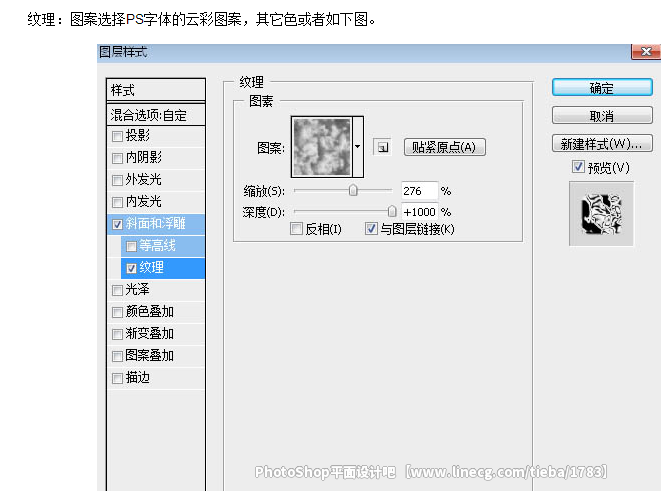The image size is (663, 491).
Task: Toggle the 反相 invert checkbox
Action: pos(296,230)
